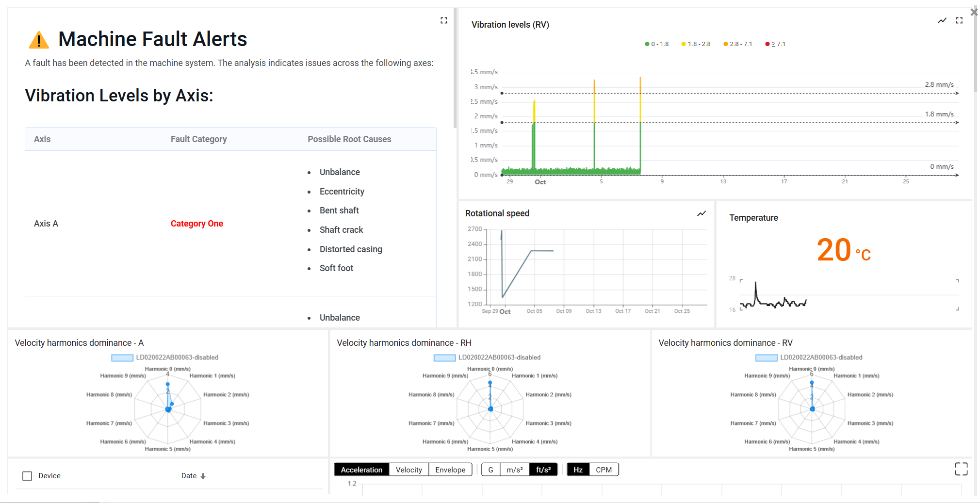
Task: Switch to the Envelope tab
Action: [x=450, y=470]
